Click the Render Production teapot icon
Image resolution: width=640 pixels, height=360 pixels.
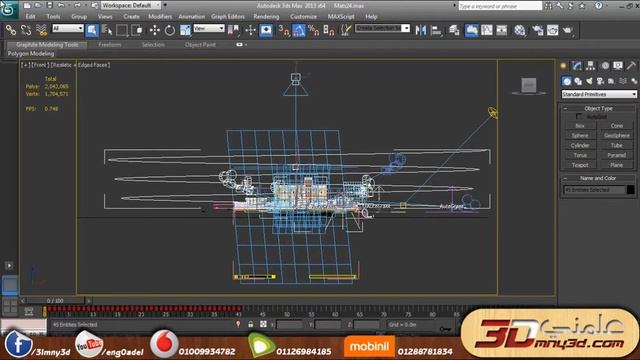click(x=568, y=30)
